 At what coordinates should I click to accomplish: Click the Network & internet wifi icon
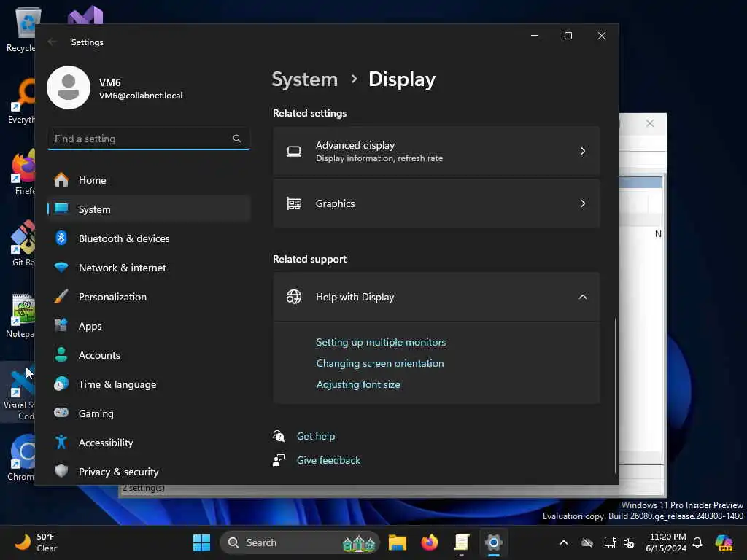click(x=61, y=267)
